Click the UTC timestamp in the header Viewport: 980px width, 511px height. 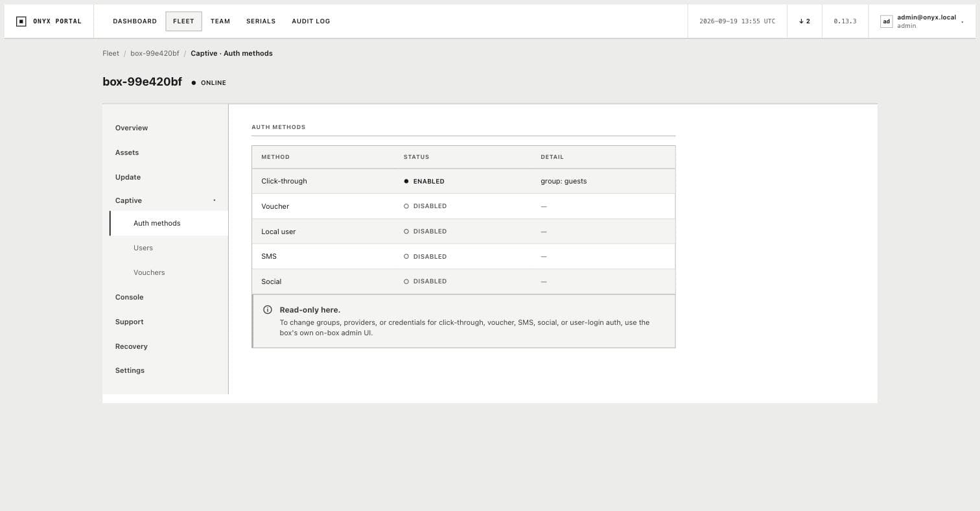pos(738,21)
